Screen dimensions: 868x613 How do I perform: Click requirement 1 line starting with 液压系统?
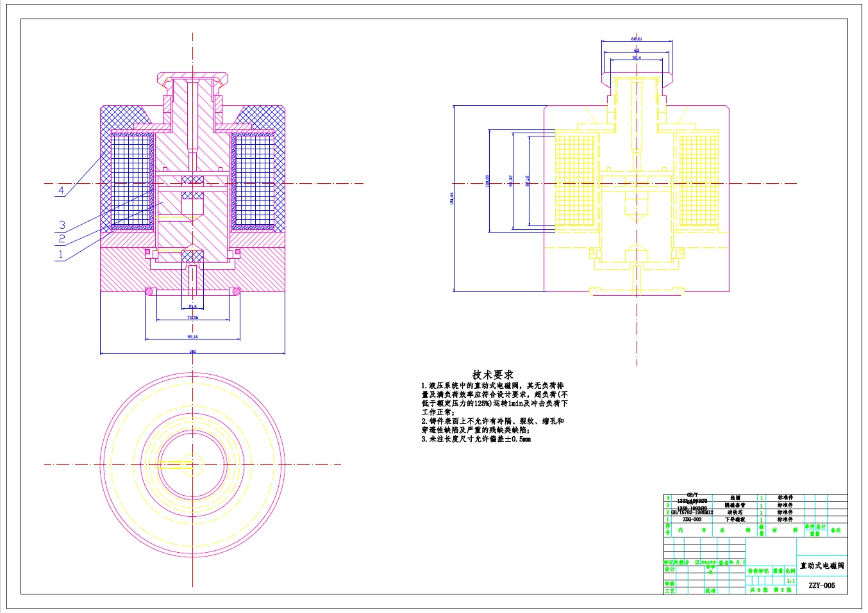pos(493,386)
